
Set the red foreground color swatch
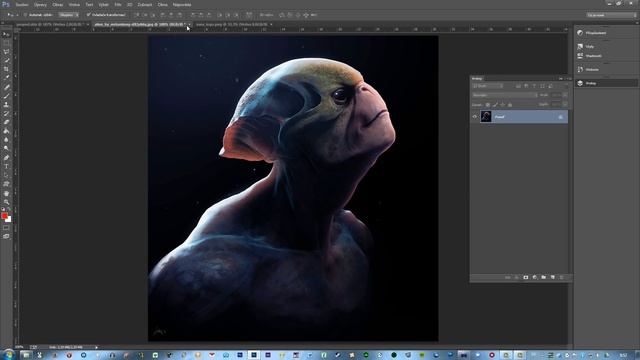[4, 216]
